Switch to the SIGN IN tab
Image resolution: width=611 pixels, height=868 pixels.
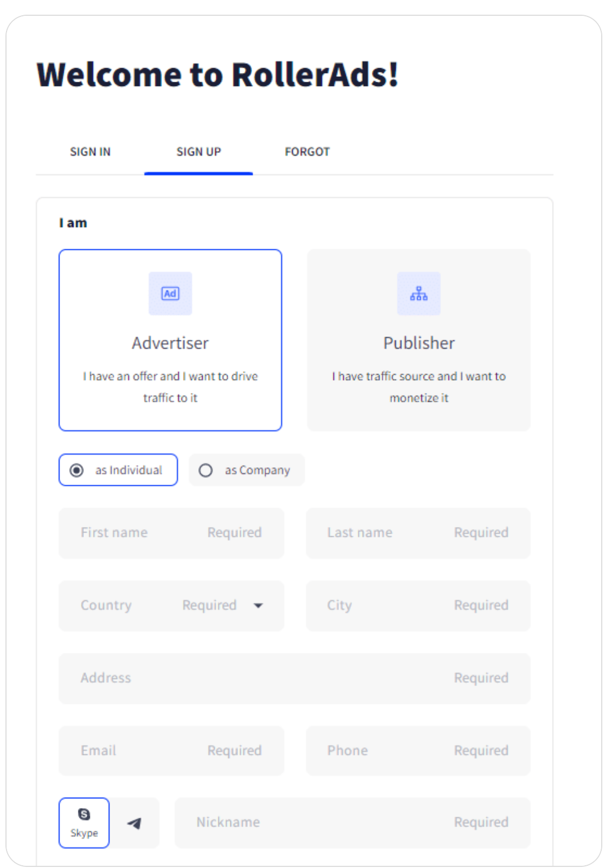pyautogui.click(x=90, y=152)
